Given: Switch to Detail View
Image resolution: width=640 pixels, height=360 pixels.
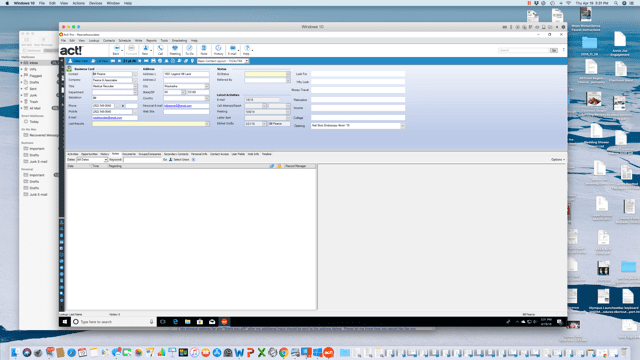Looking at the screenshot, I should pyautogui.click(x=78, y=61).
